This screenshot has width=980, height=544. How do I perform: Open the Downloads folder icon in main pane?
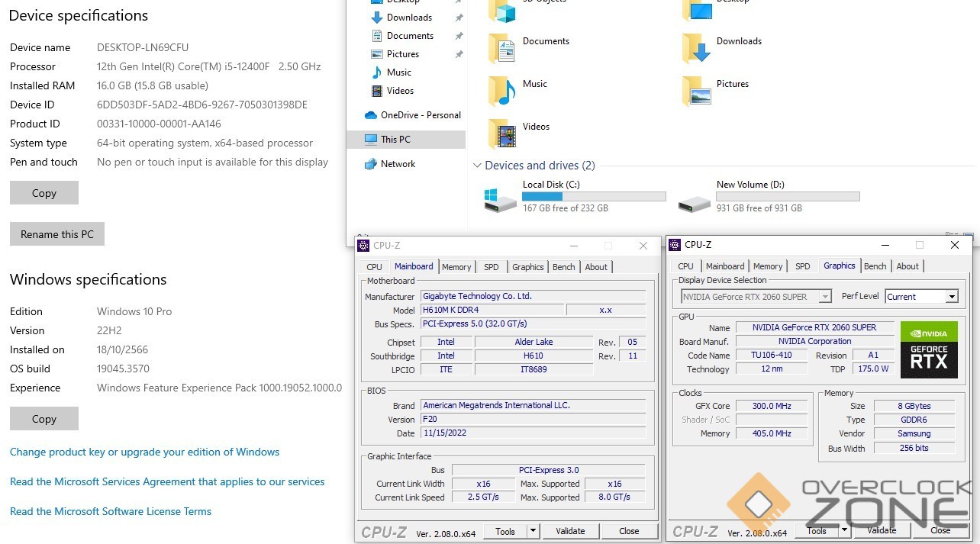coord(697,48)
